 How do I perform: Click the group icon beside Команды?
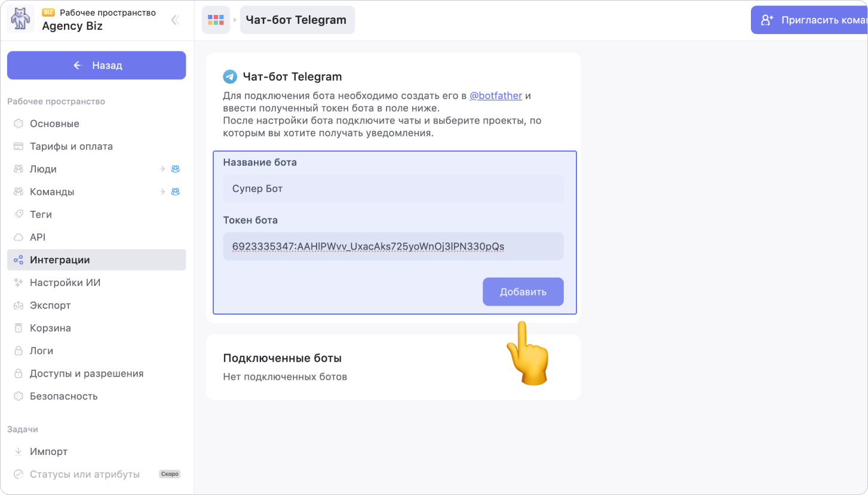tap(176, 192)
